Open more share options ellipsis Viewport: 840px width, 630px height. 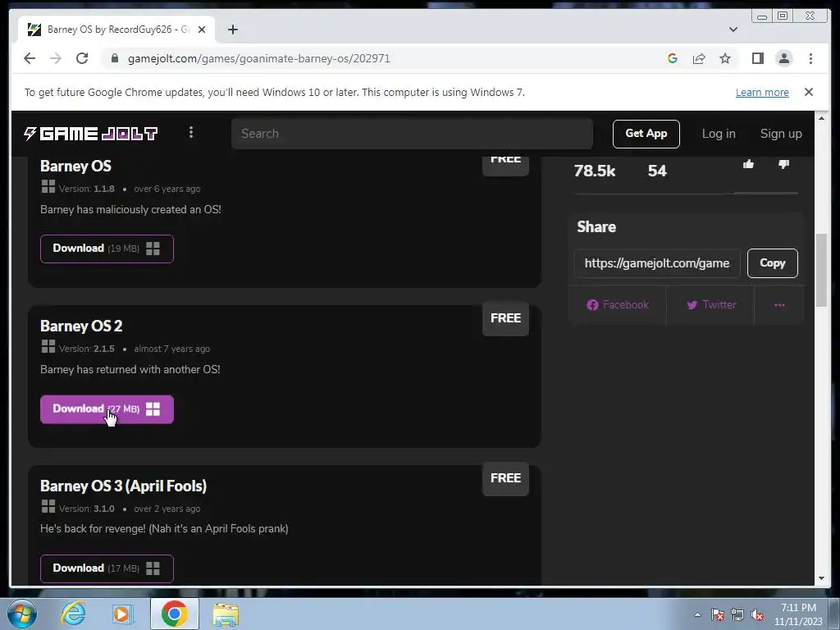(x=779, y=305)
